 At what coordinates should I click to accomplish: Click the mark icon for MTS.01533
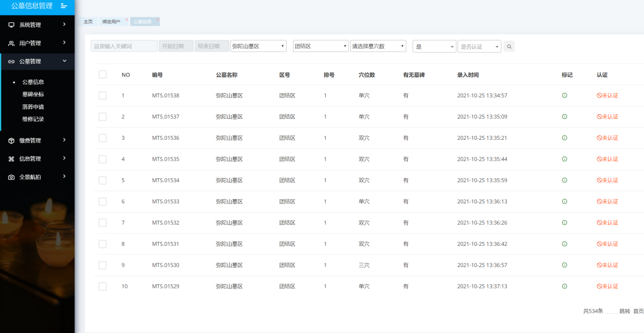tap(564, 201)
